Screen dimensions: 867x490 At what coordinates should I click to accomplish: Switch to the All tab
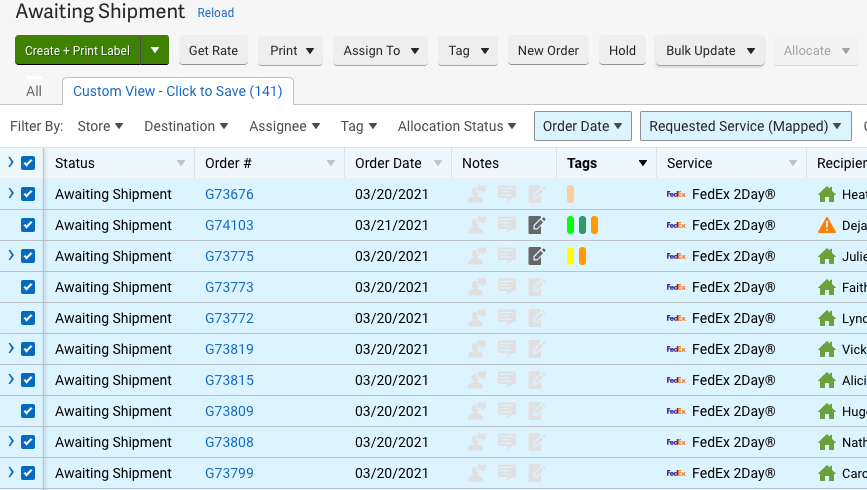(34, 91)
